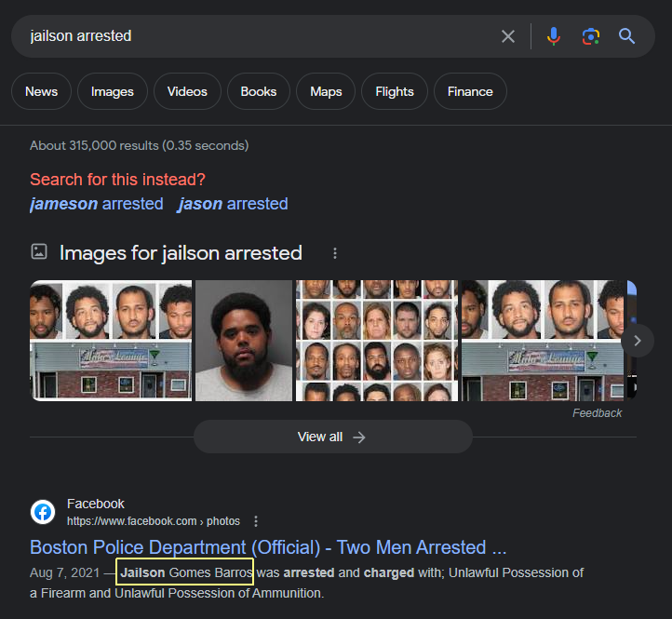Click the Feedback link under images
Image resolution: width=672 pixels, height=619 pixels.
(x=597, y=412)
